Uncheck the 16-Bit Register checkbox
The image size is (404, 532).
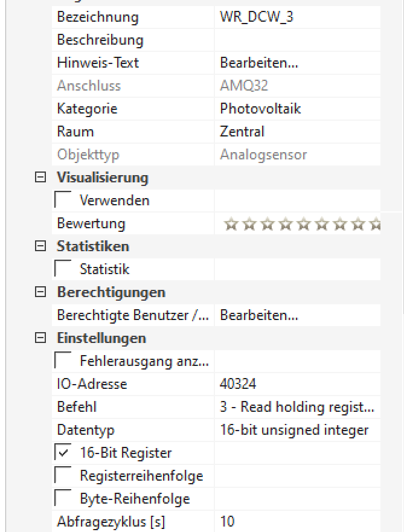tap(63, 453)
